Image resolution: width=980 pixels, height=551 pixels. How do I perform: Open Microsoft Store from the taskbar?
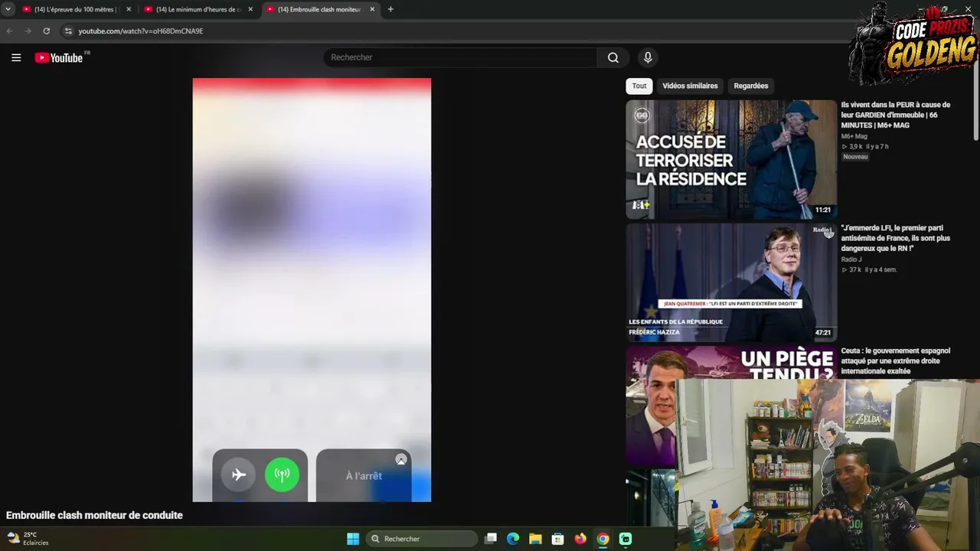tap(558, 539)
